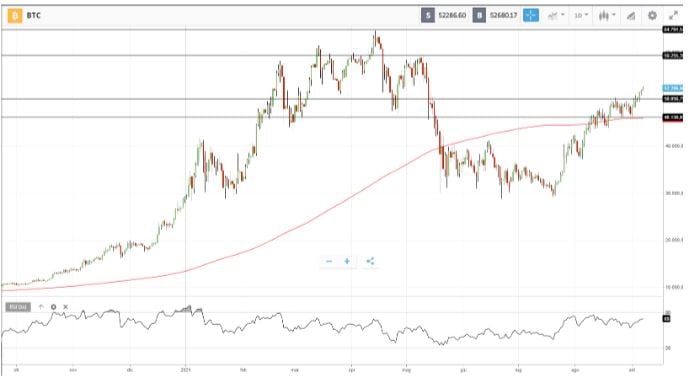Image resolution: width=694 pixels, height=385 pixels.
Task: Click the 30,000 price axis label
Action: click(x=673, y=193)
